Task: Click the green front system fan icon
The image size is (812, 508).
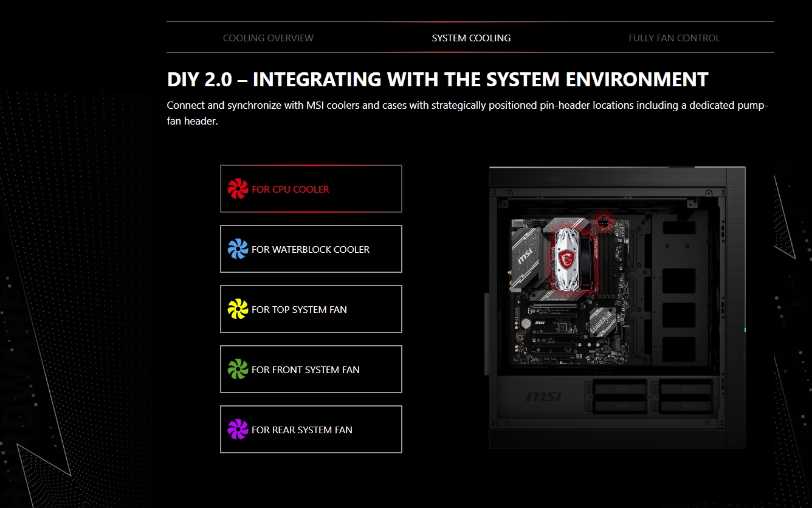Action: coord(238,369)
